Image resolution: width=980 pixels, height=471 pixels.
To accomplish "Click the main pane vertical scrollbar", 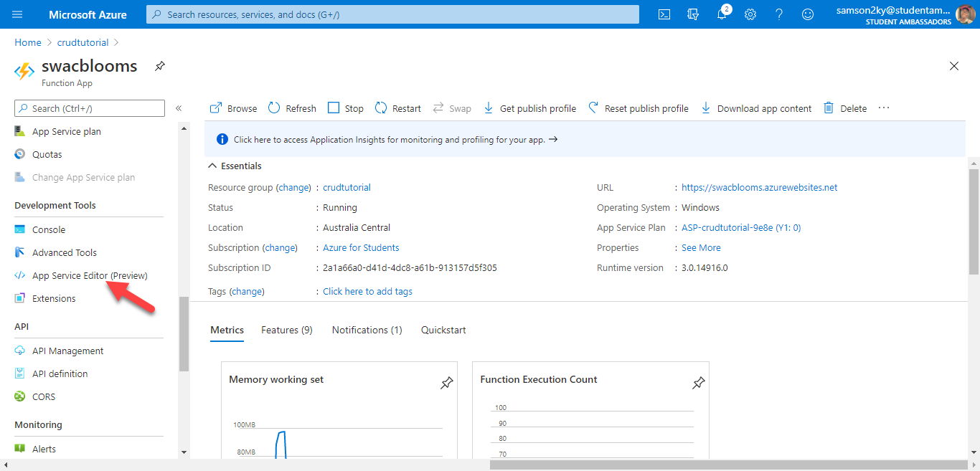I will point(974,221).
